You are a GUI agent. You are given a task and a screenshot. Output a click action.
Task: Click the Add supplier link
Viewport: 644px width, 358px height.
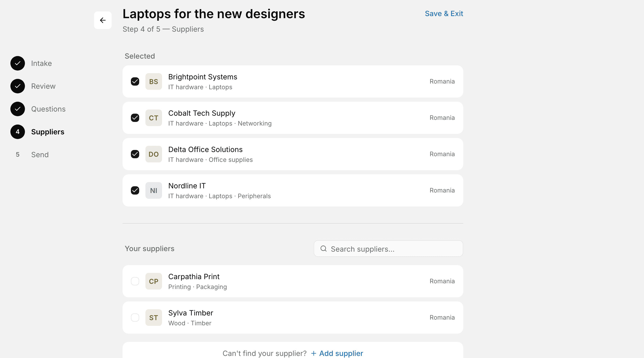click(x=337, y=353)
